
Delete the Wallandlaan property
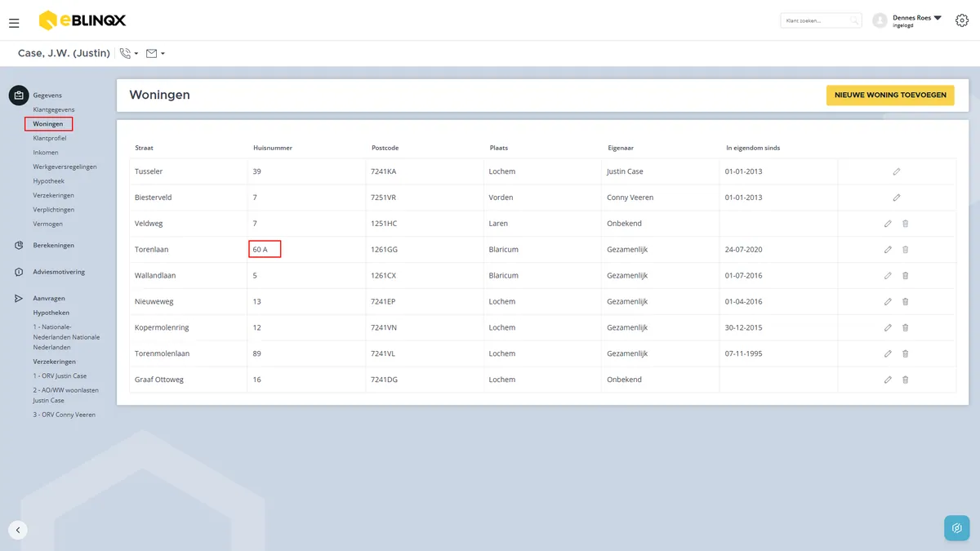(x=905, y=276)
